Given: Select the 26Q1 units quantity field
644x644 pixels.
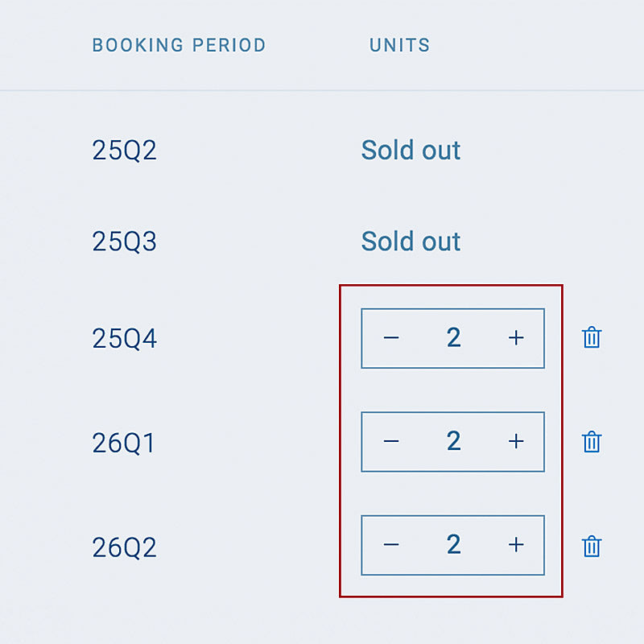Looking at the screenshot, I should click(453, 441).
